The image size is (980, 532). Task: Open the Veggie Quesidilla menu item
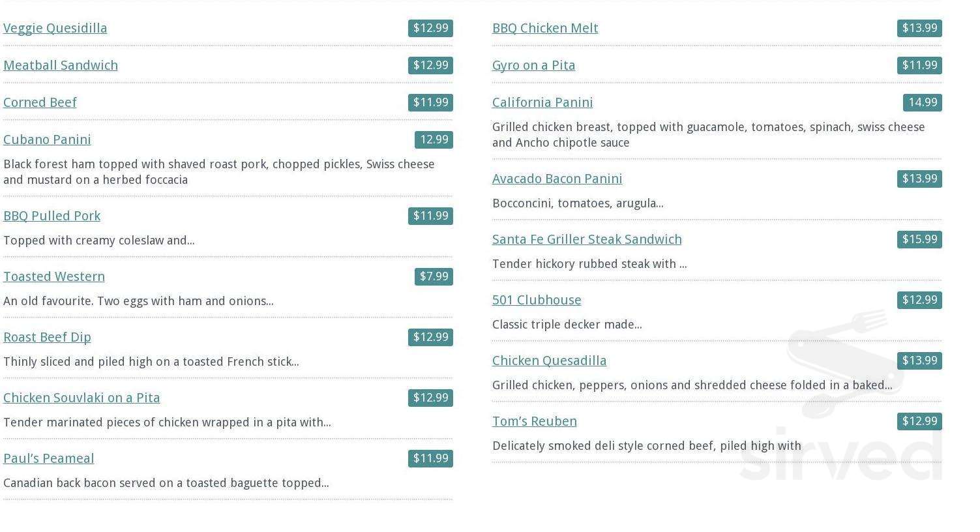tap(55, 28)
